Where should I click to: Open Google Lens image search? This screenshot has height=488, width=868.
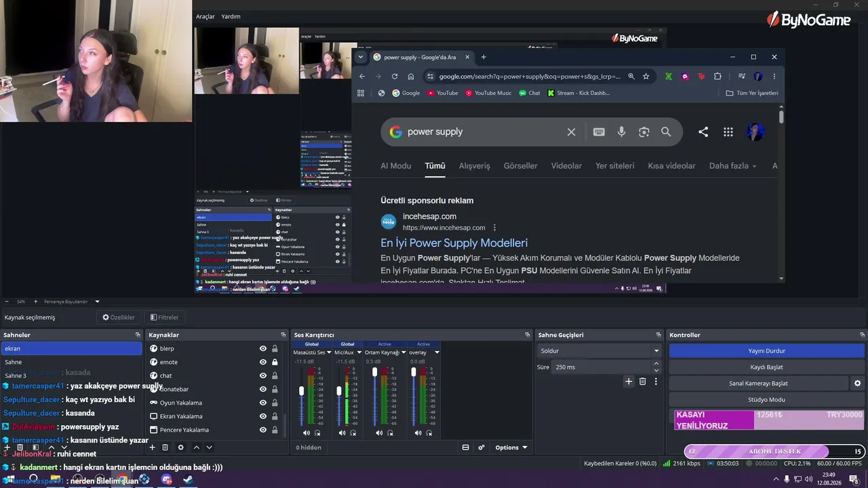tap(644, 132)
